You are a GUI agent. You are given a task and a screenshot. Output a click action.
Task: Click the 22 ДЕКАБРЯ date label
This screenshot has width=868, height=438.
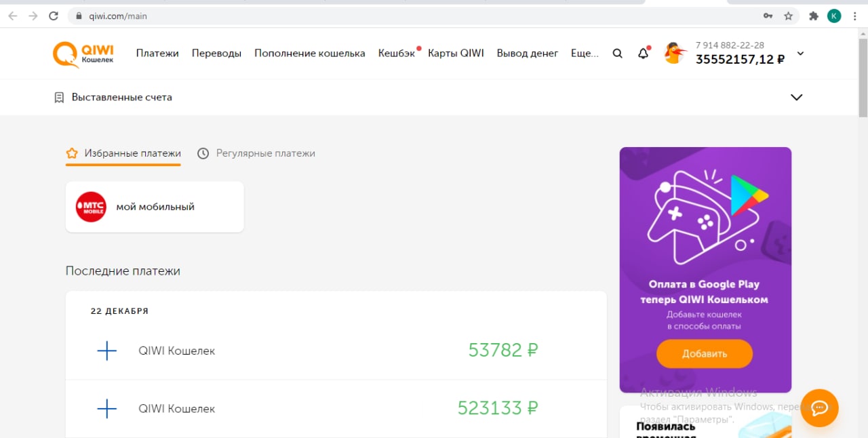click(x=119, y=311)
